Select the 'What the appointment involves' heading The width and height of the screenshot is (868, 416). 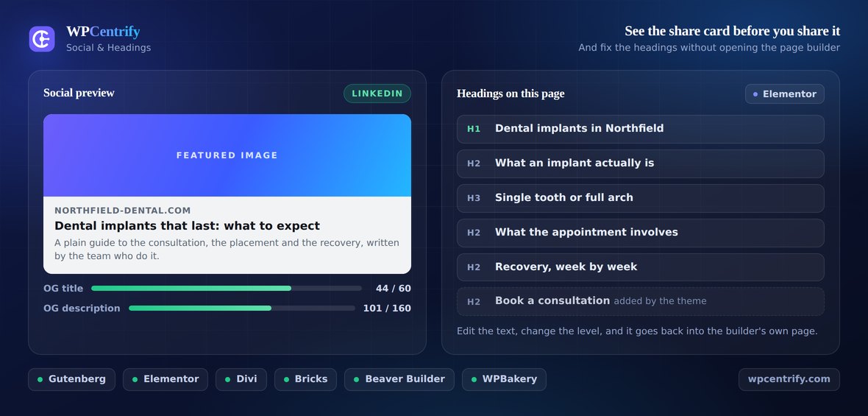click(x=586, y=233)
